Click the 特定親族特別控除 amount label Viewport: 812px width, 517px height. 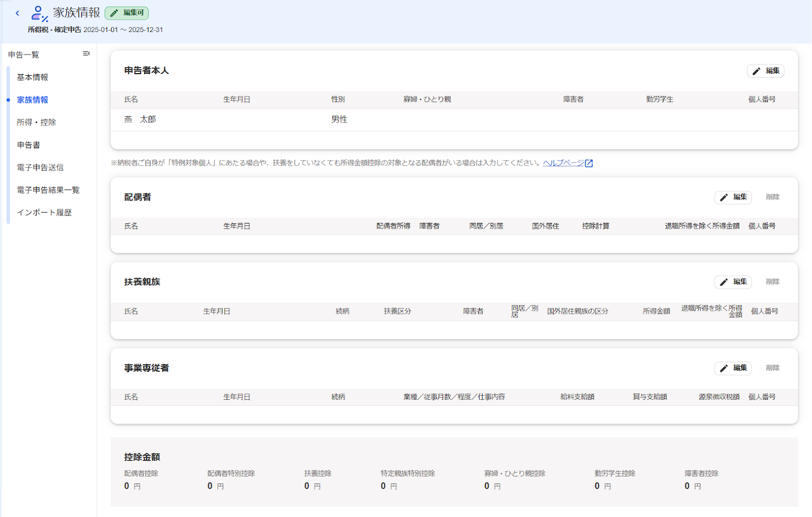point(408,473)
